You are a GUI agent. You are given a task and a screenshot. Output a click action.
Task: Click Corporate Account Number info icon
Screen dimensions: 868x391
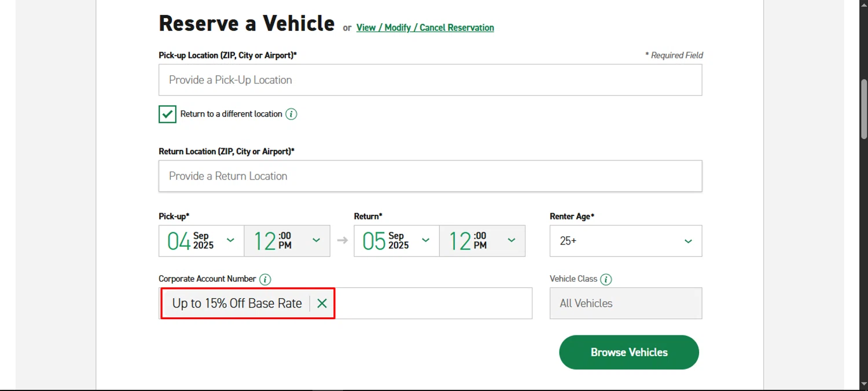[265, 279]
